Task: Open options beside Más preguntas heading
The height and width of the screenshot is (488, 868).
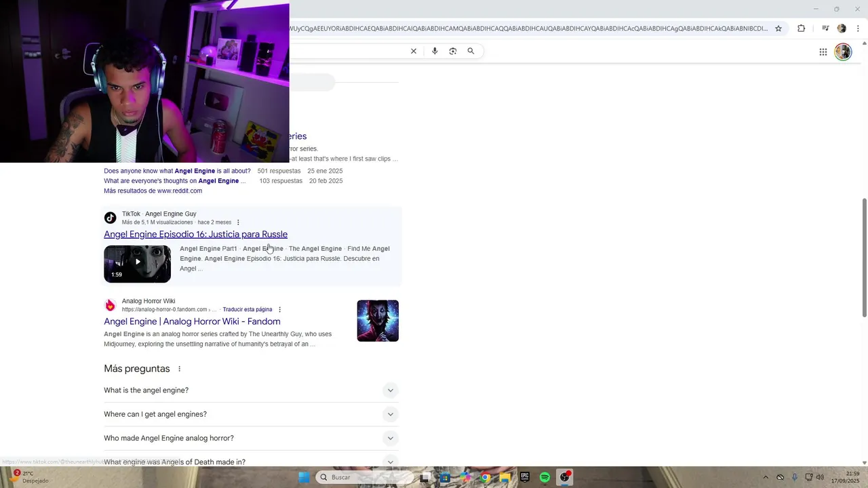Action: [180, 369]
